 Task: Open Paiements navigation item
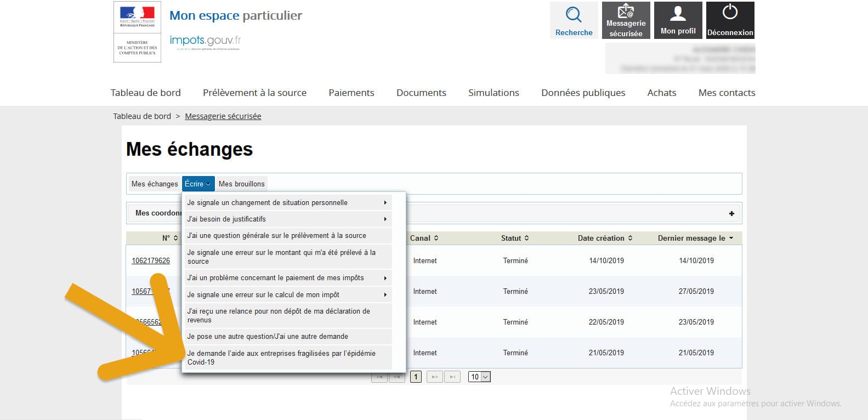coord(351,93)
